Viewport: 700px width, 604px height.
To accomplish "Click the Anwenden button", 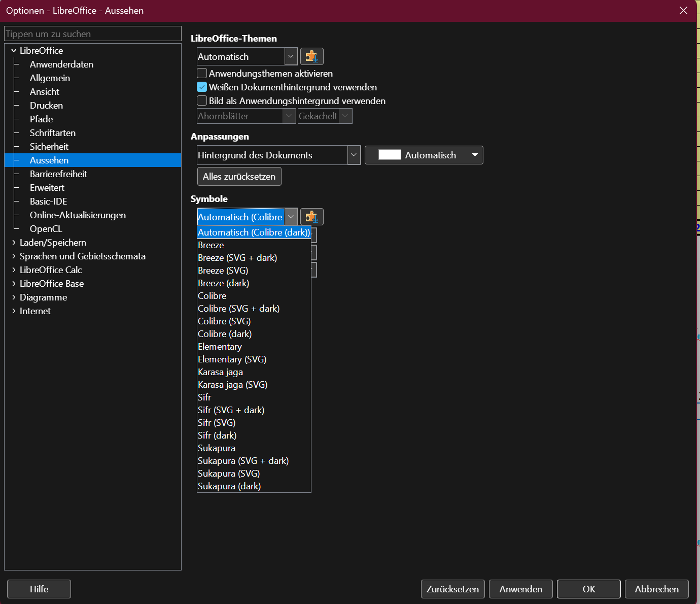I will pos(521,589).
